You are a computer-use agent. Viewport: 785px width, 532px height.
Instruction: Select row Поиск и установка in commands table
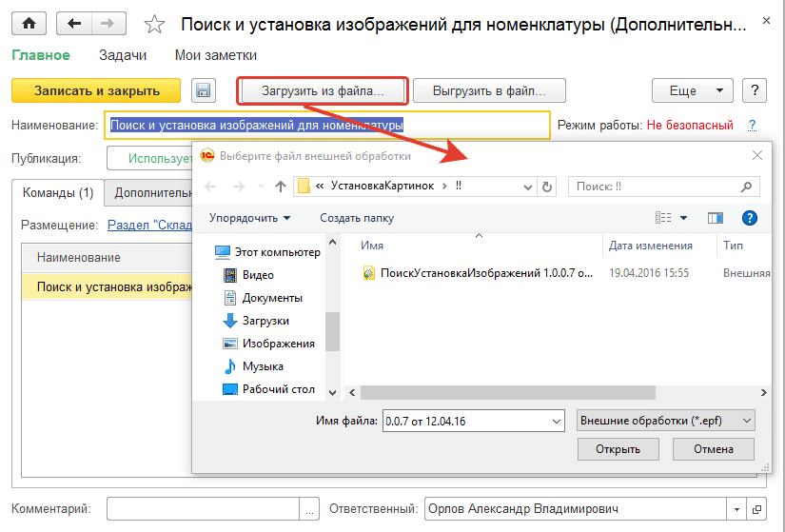[108, 287]
